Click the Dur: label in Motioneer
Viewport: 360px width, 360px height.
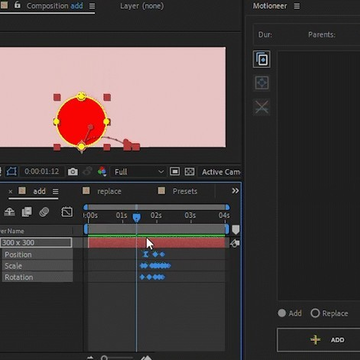[x=265, y=35]
